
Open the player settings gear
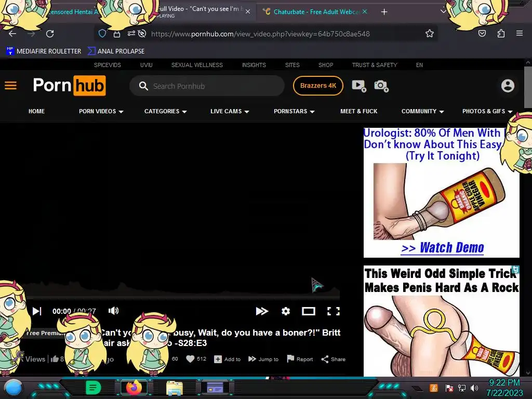[x=286, y=311]
